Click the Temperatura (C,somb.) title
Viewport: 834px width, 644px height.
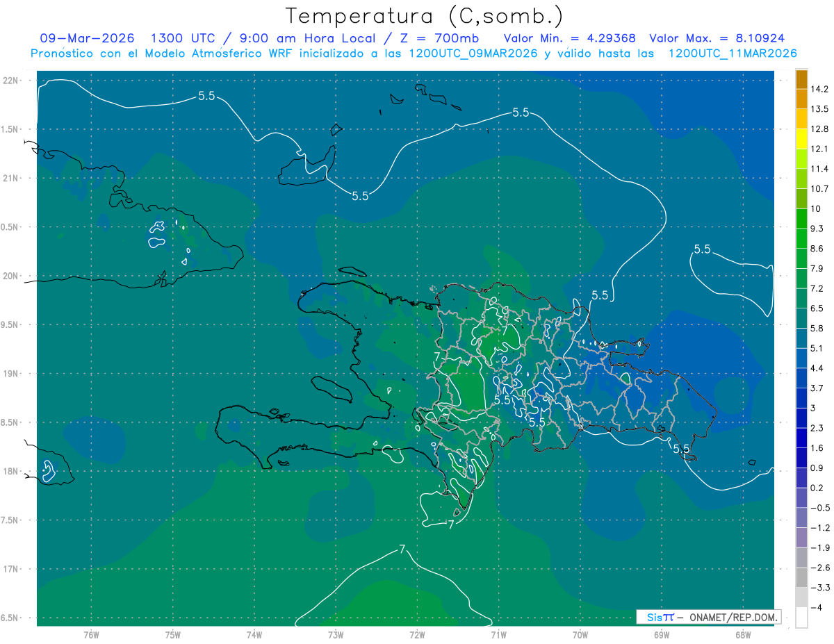pyautogui.click(x=424, y=16)
